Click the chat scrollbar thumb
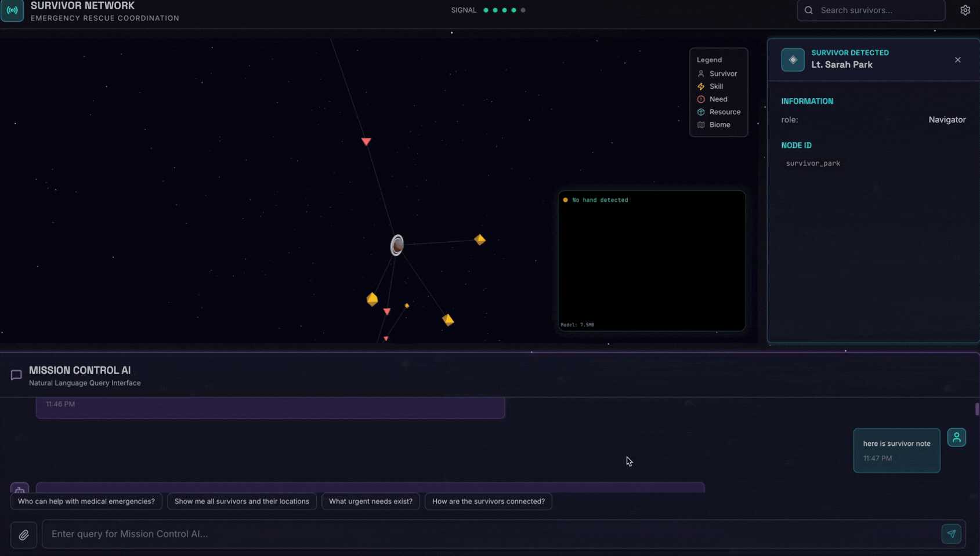 click(977, 409)
